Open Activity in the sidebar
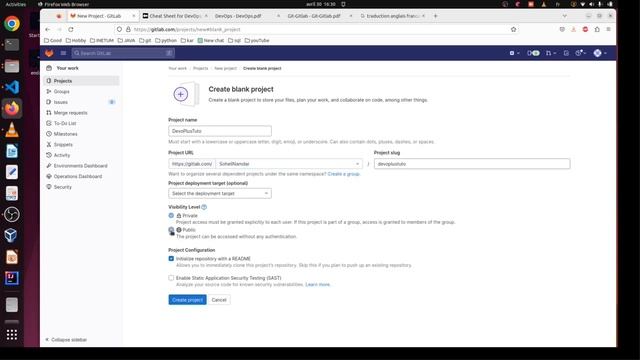640x360 pixels. [x=81, y=155]
